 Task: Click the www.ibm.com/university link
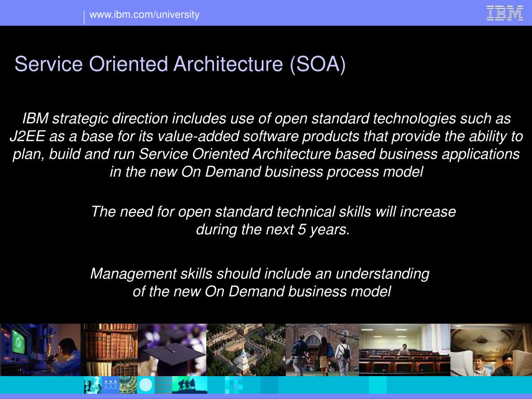point(144,15)
